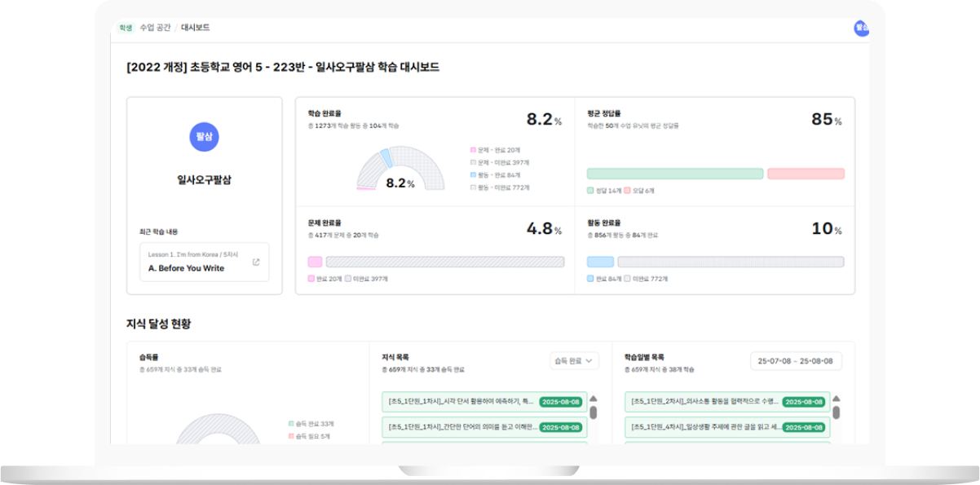Open the 습득 완료 filter dropdown
This screenshot has height=485, width=980.
click(x=574, y=360)
